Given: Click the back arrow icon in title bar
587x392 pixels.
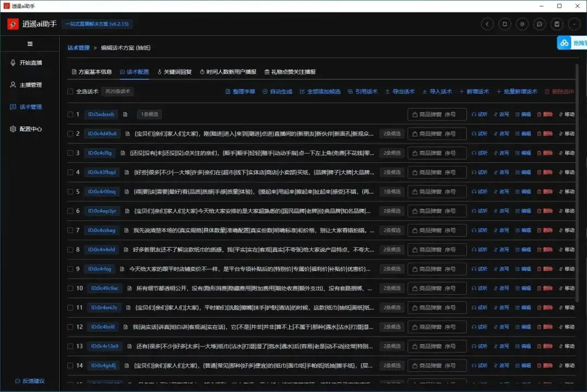Looking at the screenshot, I should [x=487, y=24].
